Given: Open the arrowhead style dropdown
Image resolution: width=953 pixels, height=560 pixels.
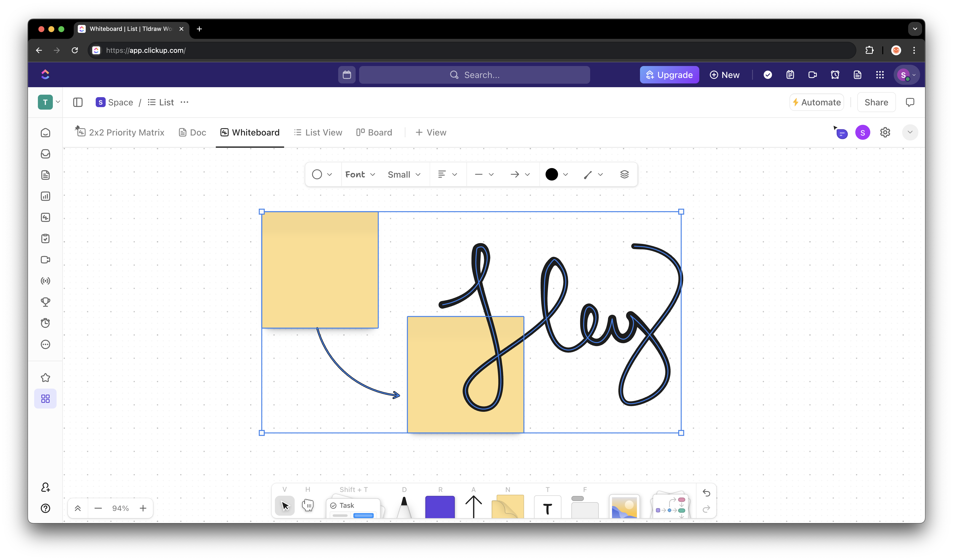Looking at the screenshot, I should [x=520, y=174].
